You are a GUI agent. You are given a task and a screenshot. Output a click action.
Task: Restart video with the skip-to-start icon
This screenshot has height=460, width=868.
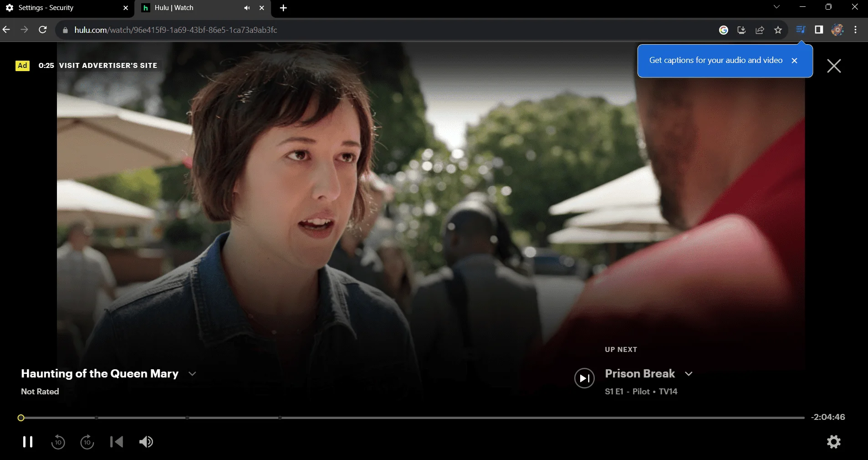coord(117,442)
